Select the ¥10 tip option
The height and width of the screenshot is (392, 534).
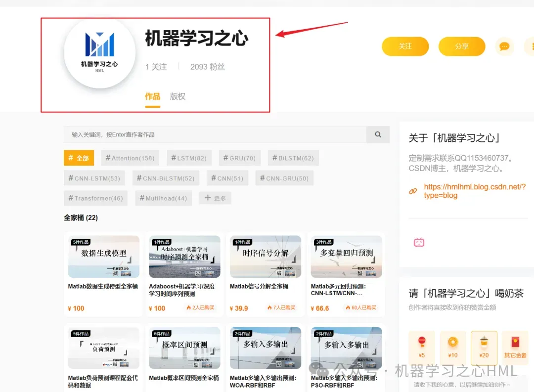click(x=452, y=348)
